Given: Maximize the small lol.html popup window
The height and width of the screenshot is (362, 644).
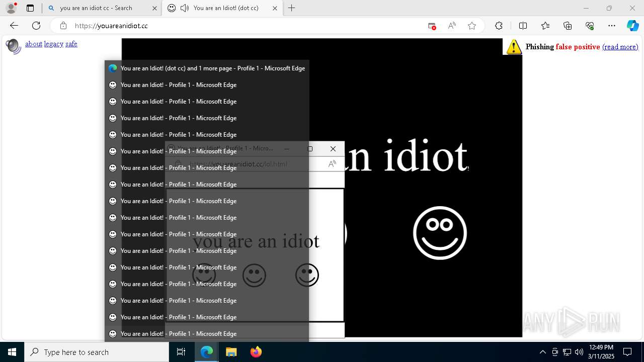Looking at the screenshot, I should pos(310,148).
